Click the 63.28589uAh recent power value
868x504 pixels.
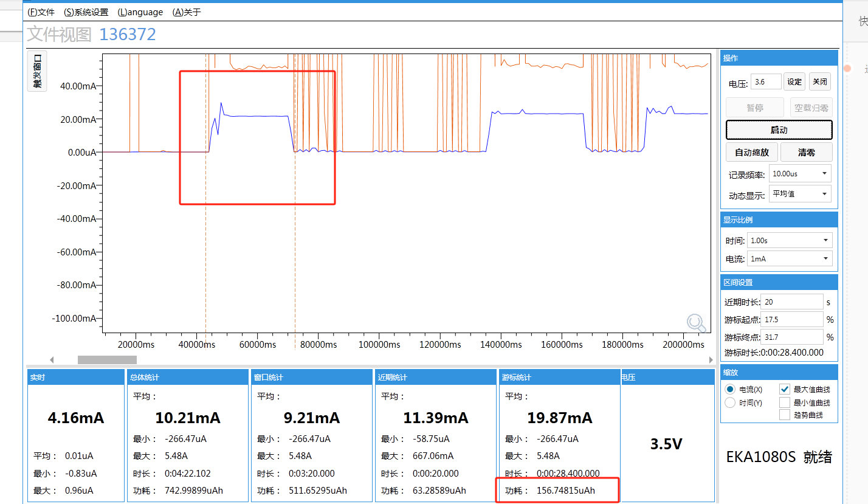tap(439, 491)
